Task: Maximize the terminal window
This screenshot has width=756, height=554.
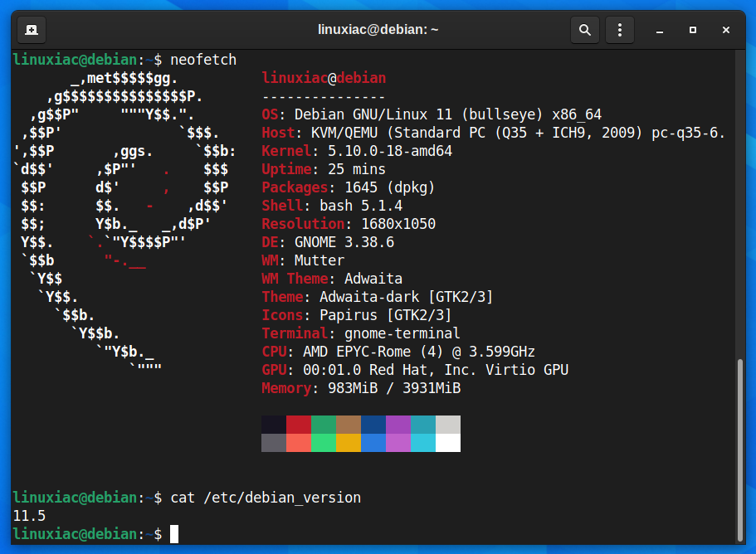Action: [693, 30]
